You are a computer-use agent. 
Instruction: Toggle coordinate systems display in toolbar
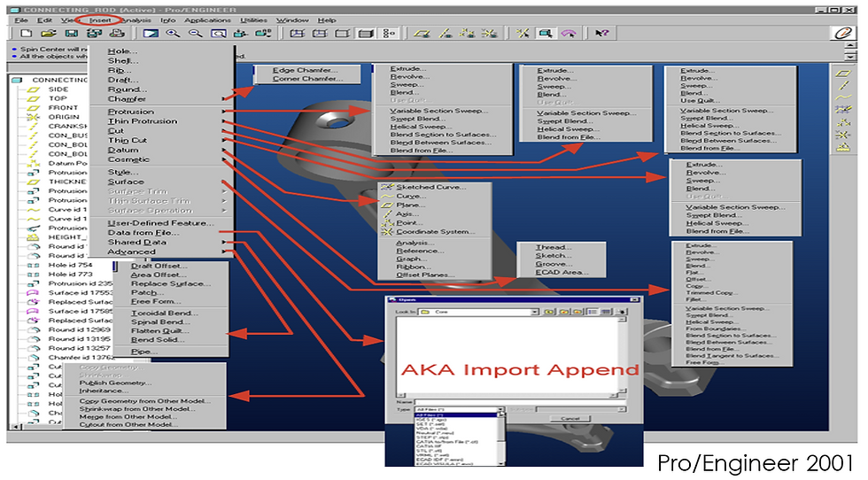pos(489,34)
